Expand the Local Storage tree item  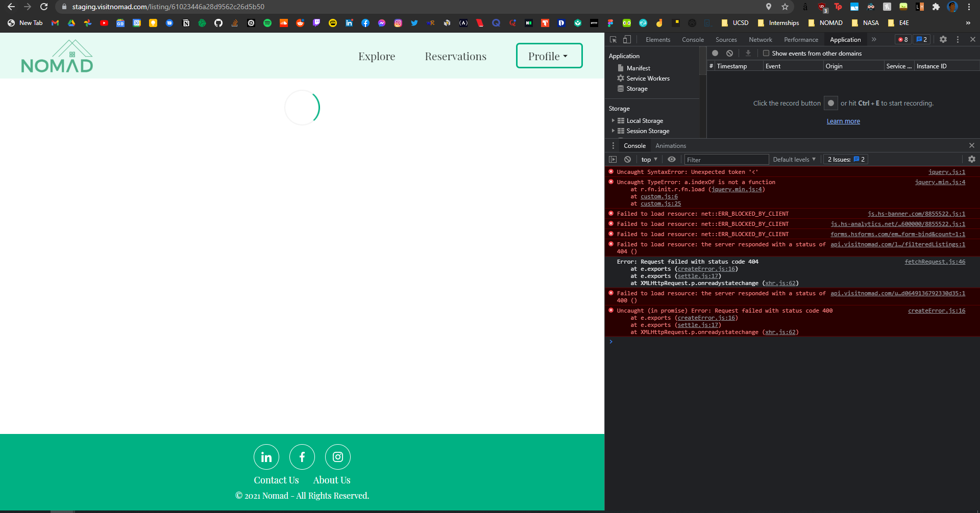613,121
